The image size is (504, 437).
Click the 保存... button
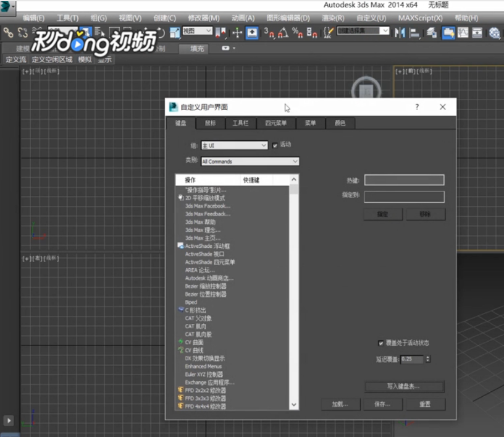pos(382,404)
